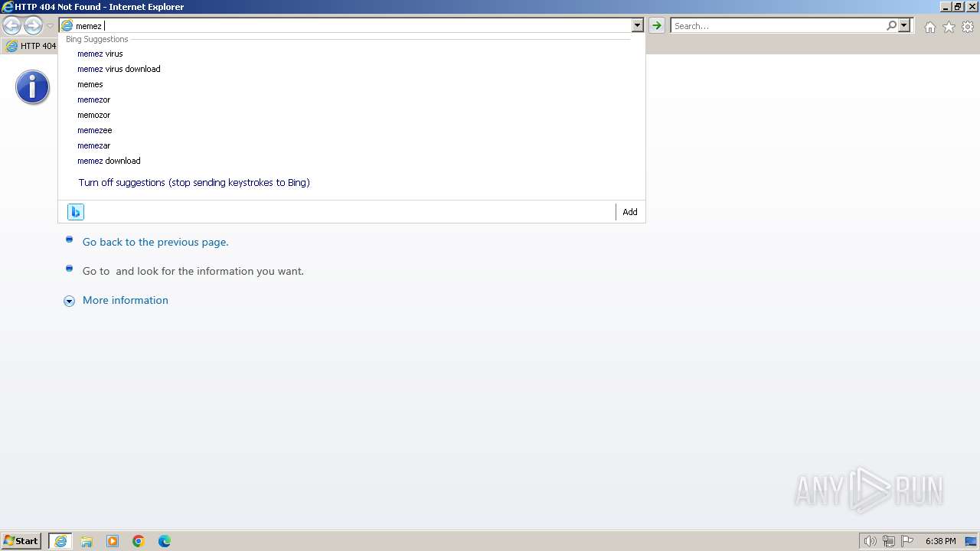This screenshot has height=551, width=980.
Task: Click the IE page icon in address bar
Action: pos(67,26)
